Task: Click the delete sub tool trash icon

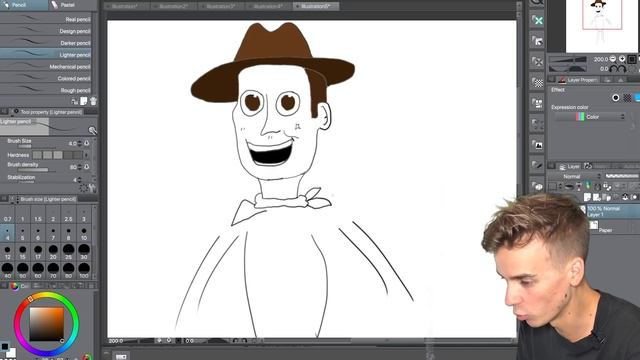Action: 93,101
